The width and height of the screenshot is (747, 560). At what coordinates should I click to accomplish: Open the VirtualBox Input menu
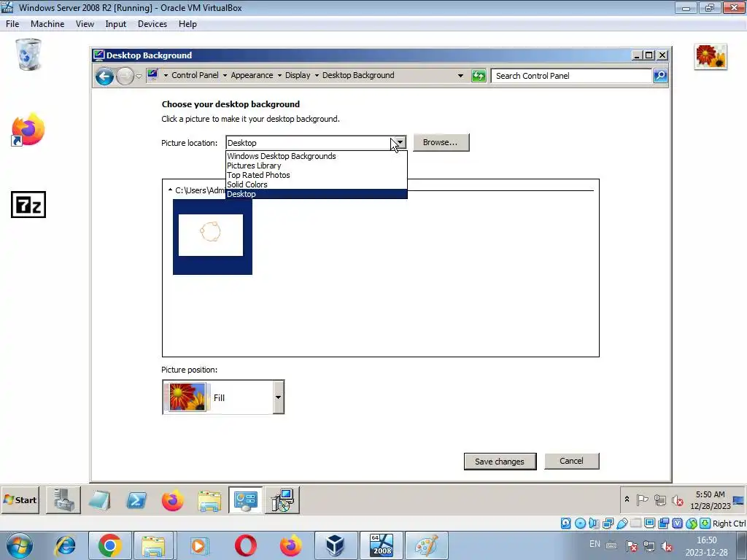click(116, 24)
